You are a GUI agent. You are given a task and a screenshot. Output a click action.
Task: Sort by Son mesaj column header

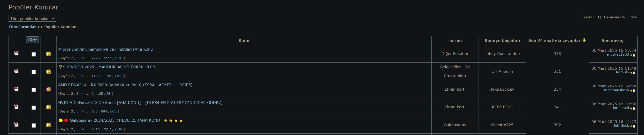point(612,40)
